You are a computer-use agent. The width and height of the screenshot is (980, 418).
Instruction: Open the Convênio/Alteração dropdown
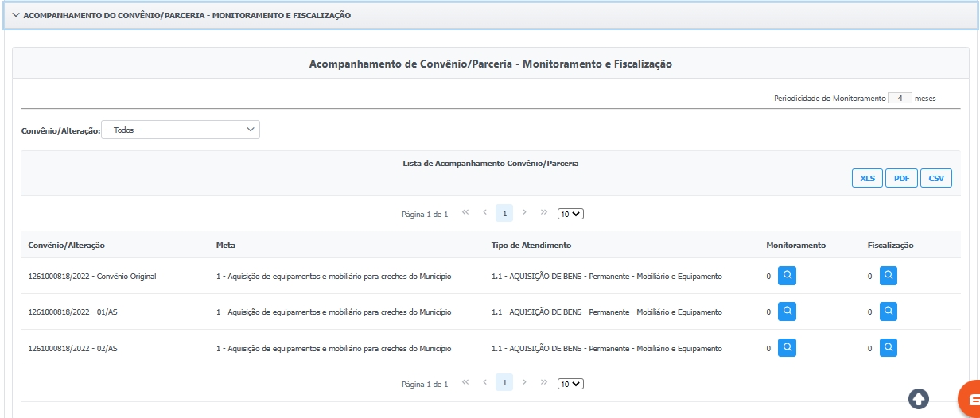pyautogui.click(x=181, y=130)
